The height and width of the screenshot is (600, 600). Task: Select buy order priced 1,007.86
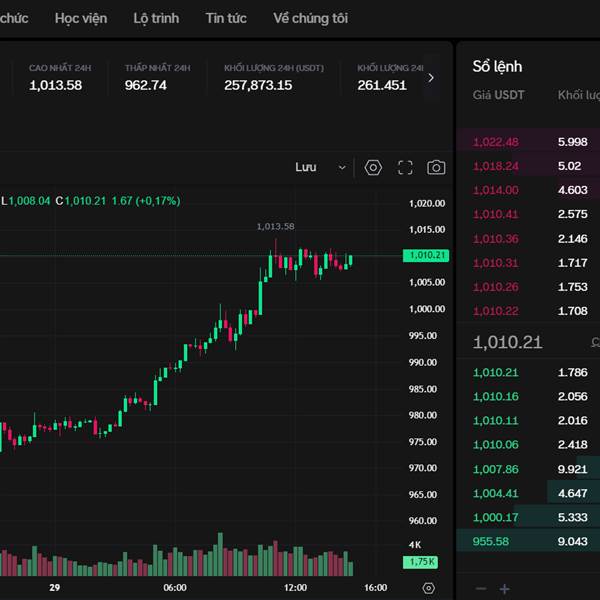click(x=495, y=469)
